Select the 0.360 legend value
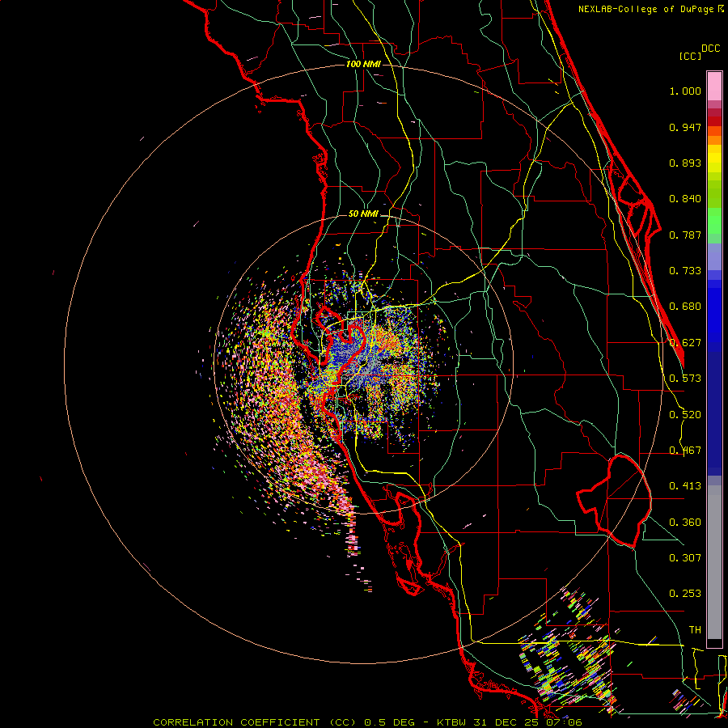Image resolution: width=728 pixels, height=728 pixels. coord(685,523)
